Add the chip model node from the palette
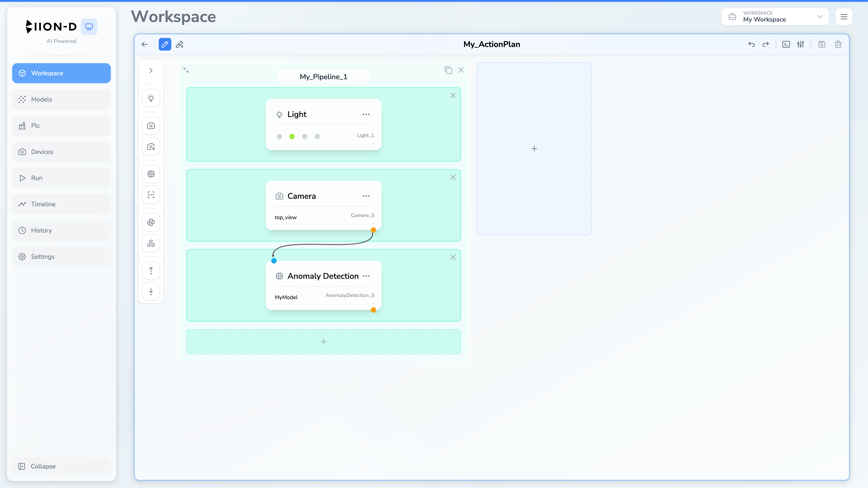868x488 pixels. tap(151, 174)
